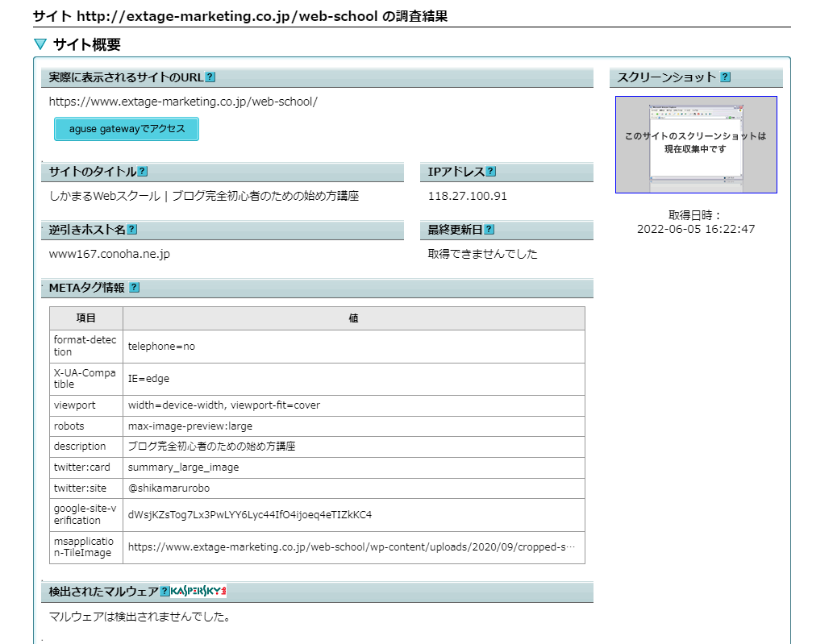Select max-image-preview:large value
The image size is (833, 644).
click(x=354, y=426)
